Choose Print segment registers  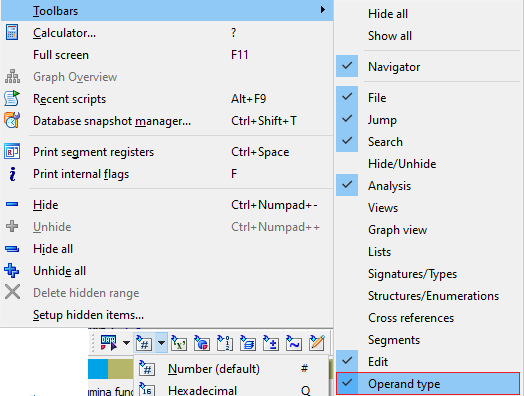tap(167, 152)
